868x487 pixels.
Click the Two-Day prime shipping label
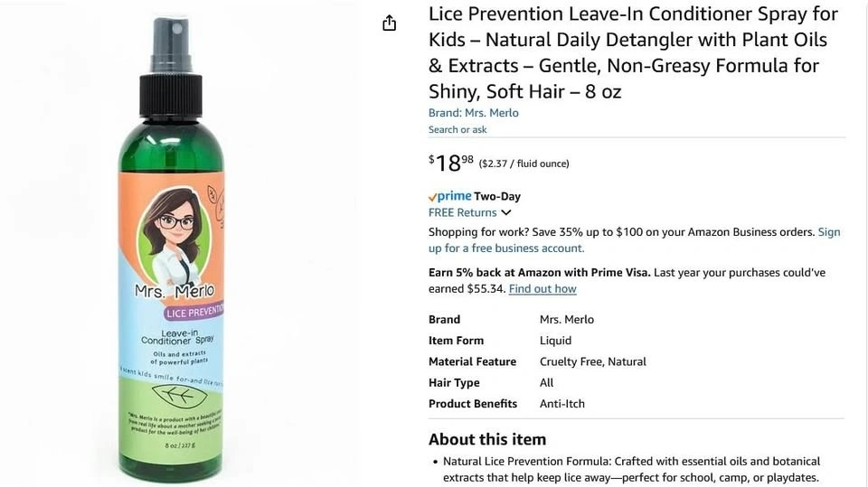click(497, 196)
